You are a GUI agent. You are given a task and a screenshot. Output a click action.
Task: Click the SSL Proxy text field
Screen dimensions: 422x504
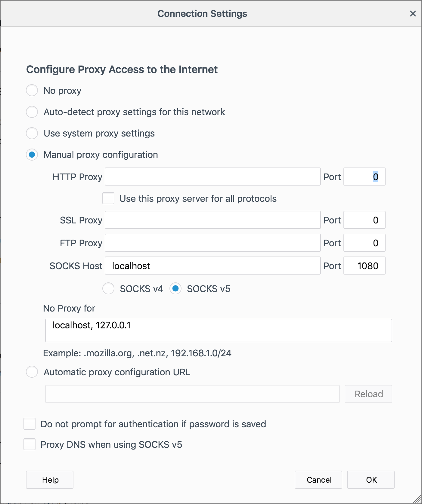(213, 220)
